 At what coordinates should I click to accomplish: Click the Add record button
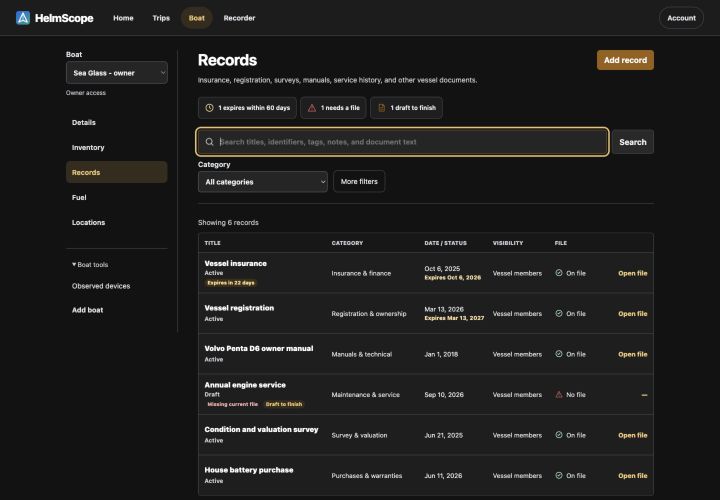click(625, 60)
